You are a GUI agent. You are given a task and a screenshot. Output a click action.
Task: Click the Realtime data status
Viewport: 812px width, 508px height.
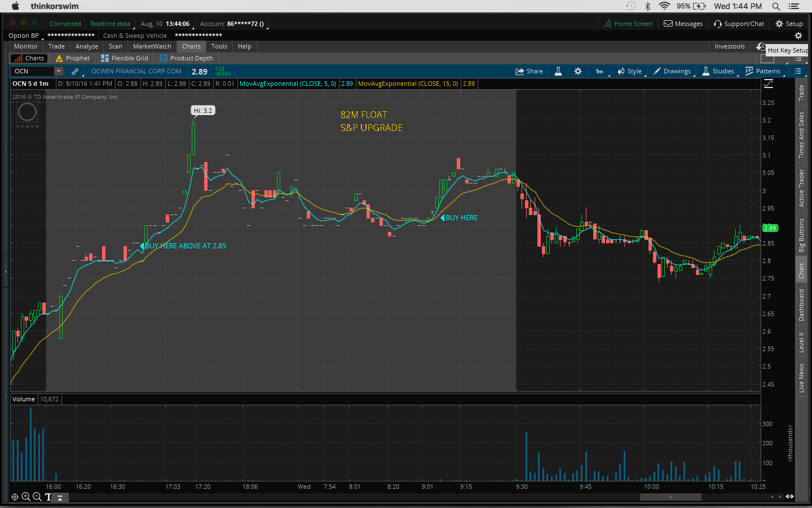pos(110,24)
